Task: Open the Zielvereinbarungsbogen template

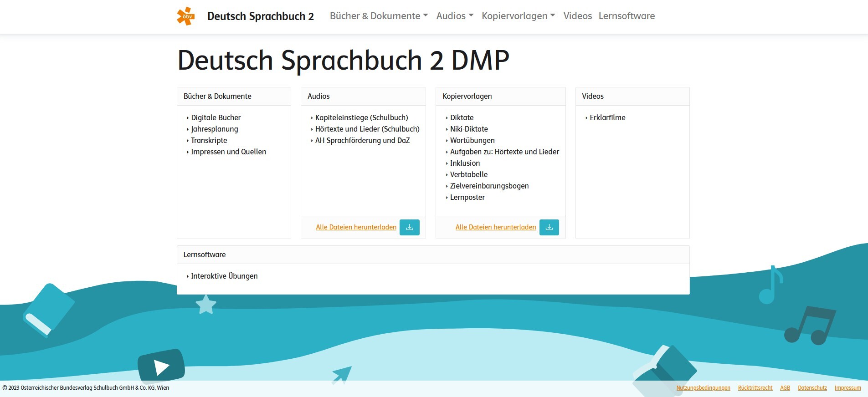Action: click(x=489, y=186)
